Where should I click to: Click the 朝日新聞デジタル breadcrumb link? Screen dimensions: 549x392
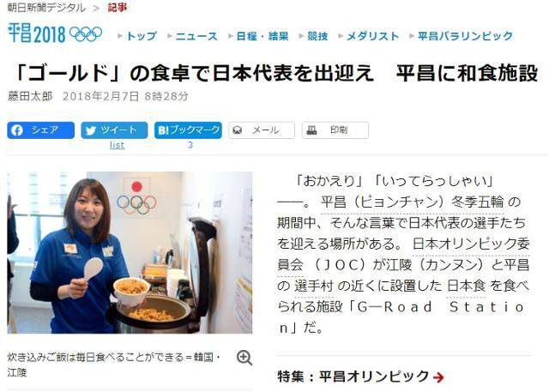[46, 8]
